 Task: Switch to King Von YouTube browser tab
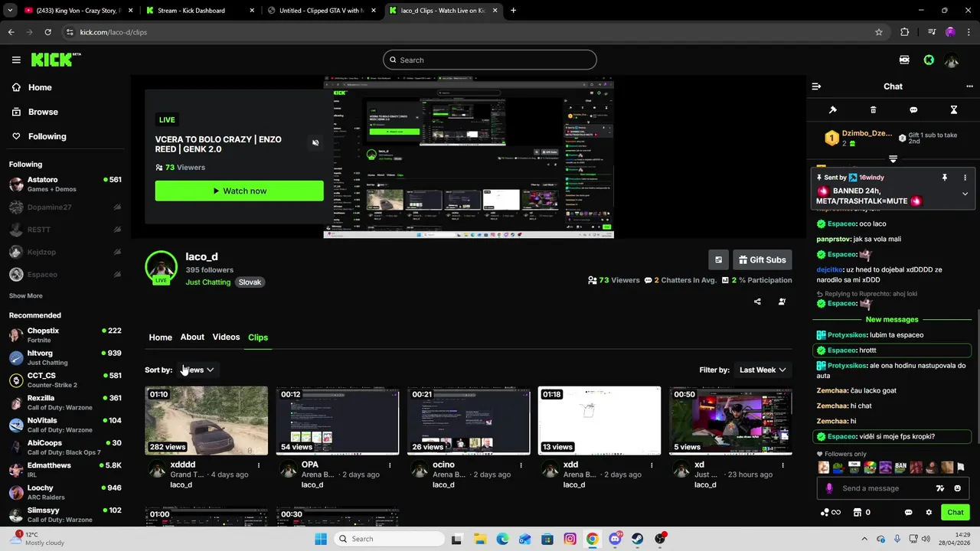pos(77,11)
